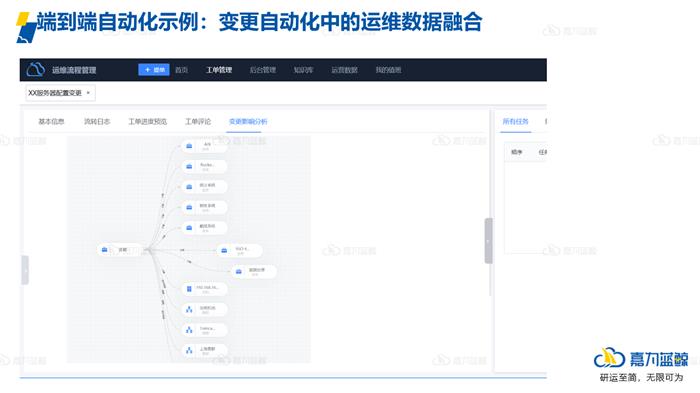Click the briefcase node below the SSO node
The height and width of the screenshot is (393, 700).
[254, 272]
